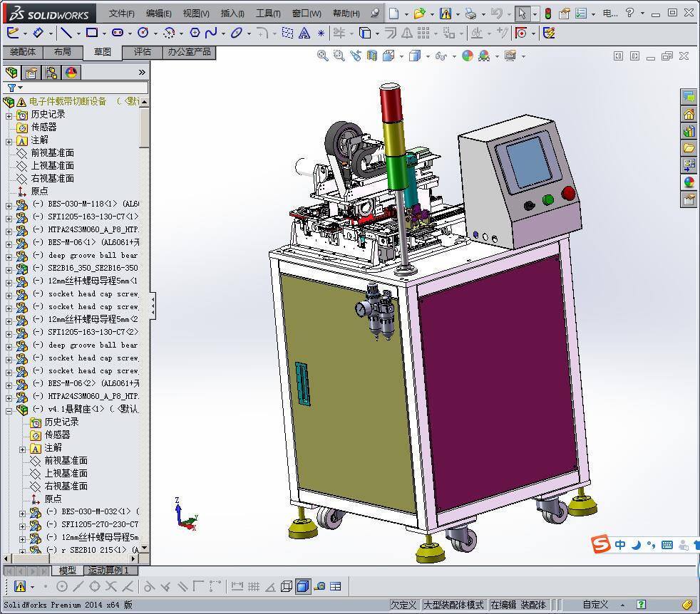700x614 pixels.
Task: Pick the Centerpoint Arc tool
Action: (169, 33)
